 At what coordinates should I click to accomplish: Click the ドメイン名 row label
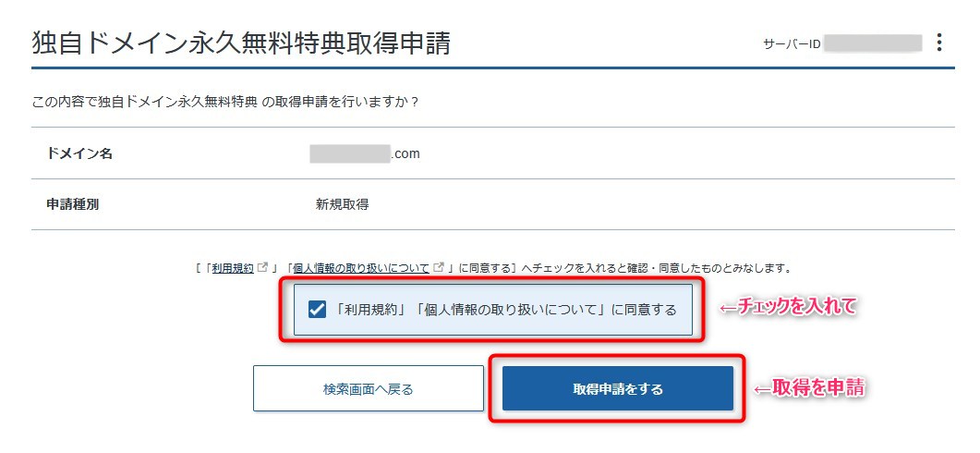79,153
